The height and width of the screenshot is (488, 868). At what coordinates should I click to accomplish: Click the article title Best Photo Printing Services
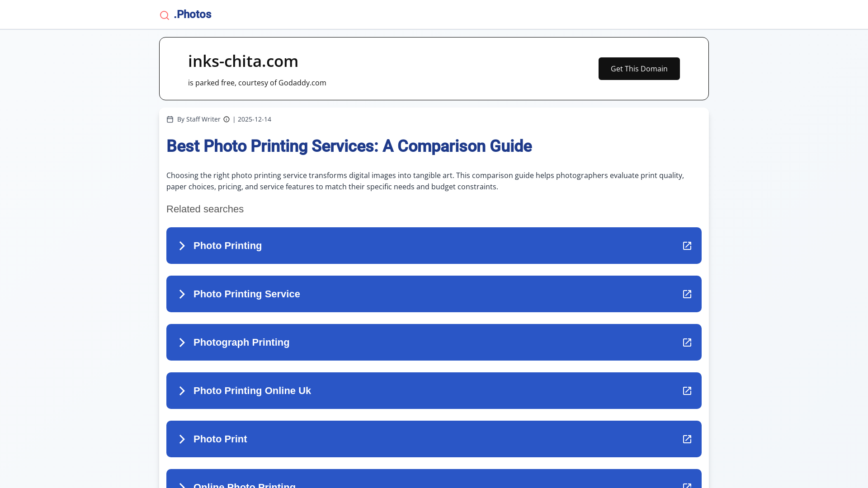pyautogui.click(x=349, y=146)
